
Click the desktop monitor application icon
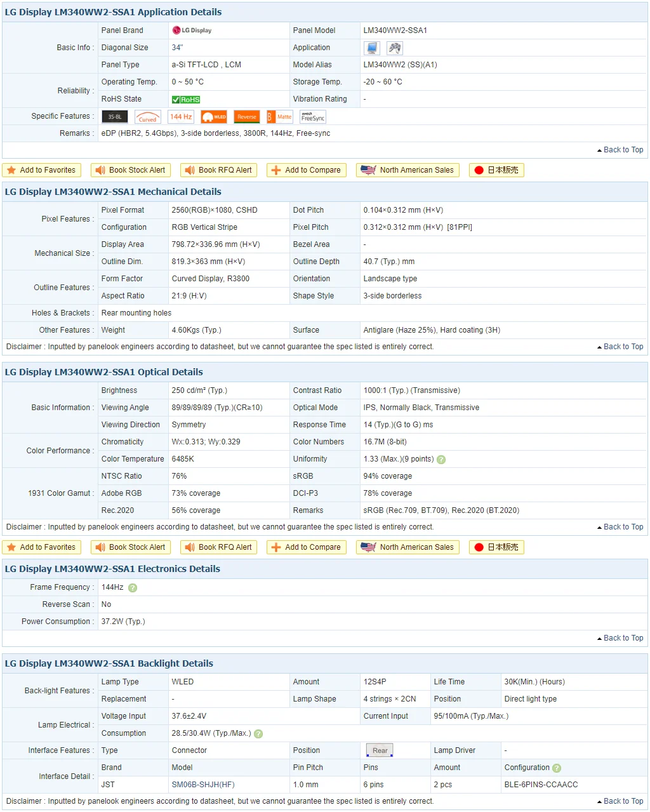(x=372, y=48)
